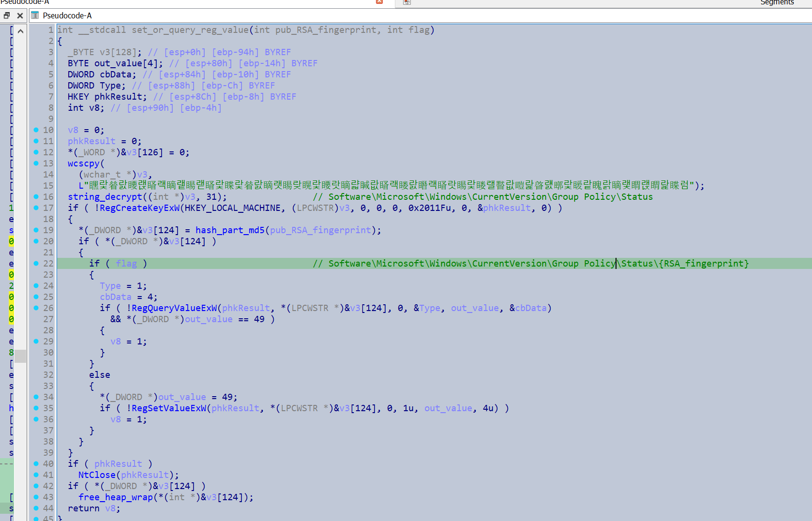Click the NtClose function call
The height and width of the screenshot is (521, 812).
coord(97,475)
